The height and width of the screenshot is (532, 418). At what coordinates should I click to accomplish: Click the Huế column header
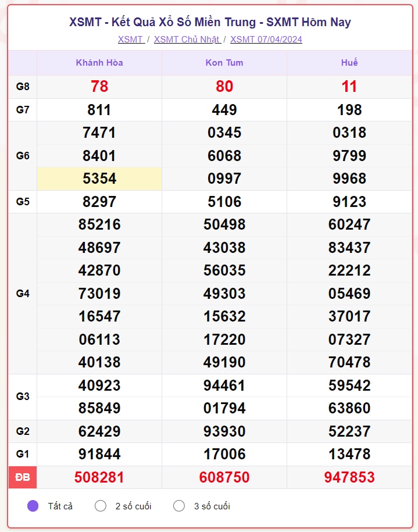coord(349,63)
